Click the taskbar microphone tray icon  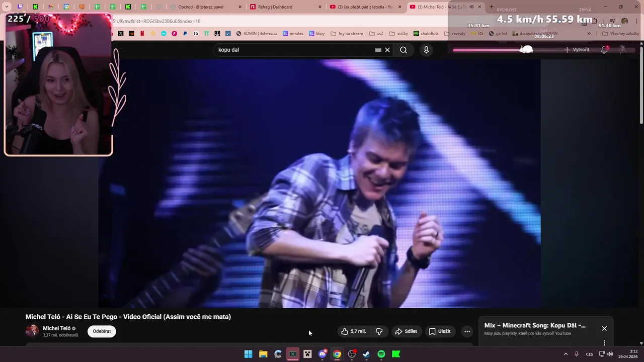coord(577,354)
